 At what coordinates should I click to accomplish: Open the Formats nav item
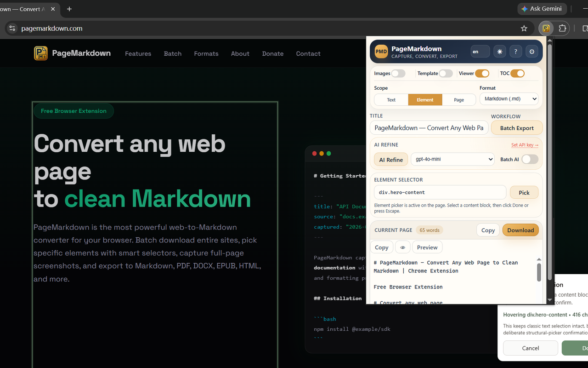pyautogui.click(x=206, y=53)
